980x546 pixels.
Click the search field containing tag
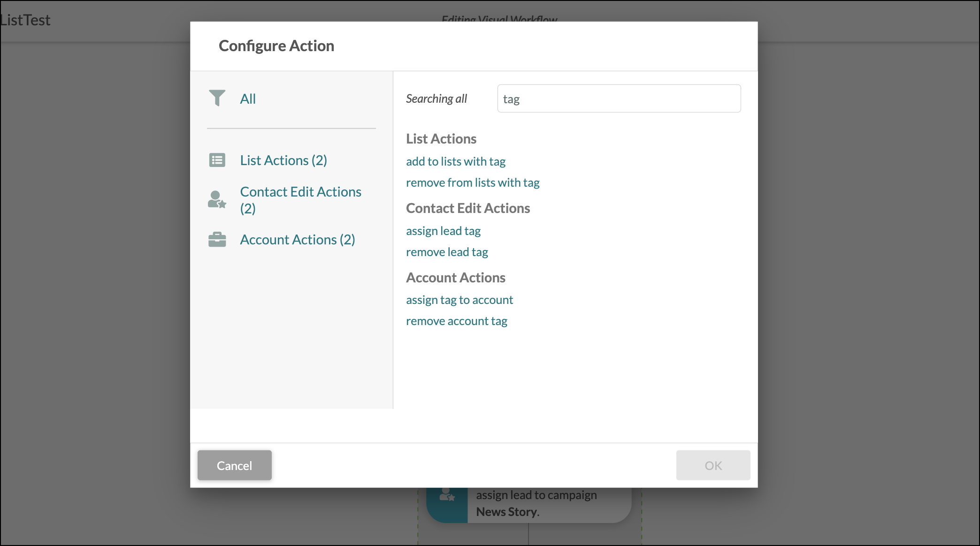coord(619,99)
